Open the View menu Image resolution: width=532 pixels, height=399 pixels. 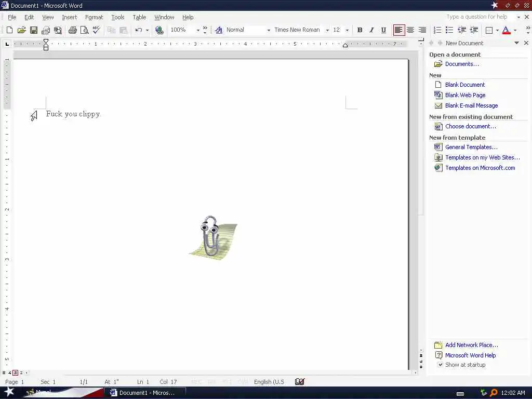point(48,17)
